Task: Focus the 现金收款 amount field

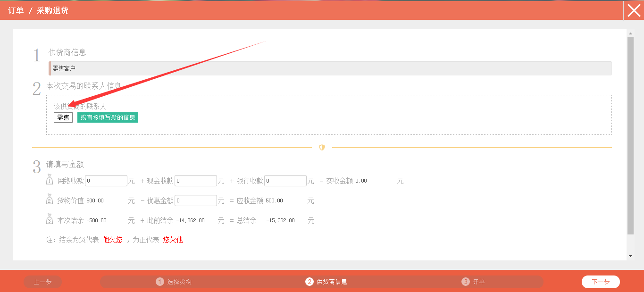Action: [196, 181]
